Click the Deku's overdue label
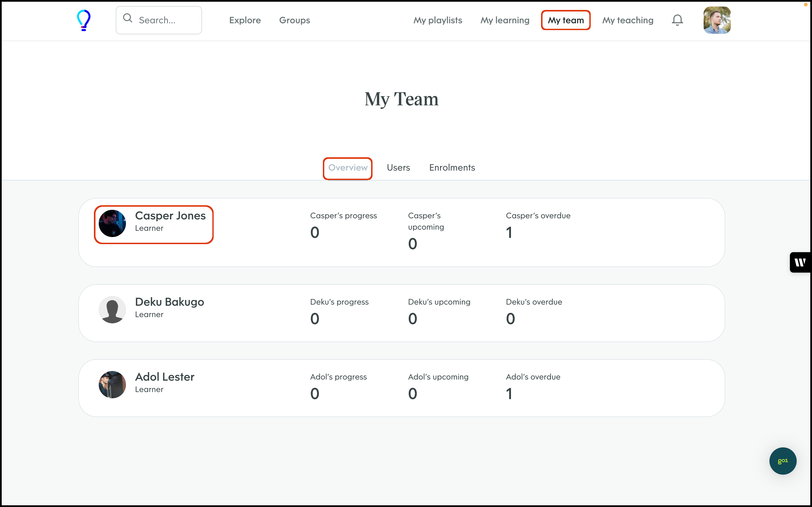812x507 pixels. pyautogui.click(x=534, y=302)
